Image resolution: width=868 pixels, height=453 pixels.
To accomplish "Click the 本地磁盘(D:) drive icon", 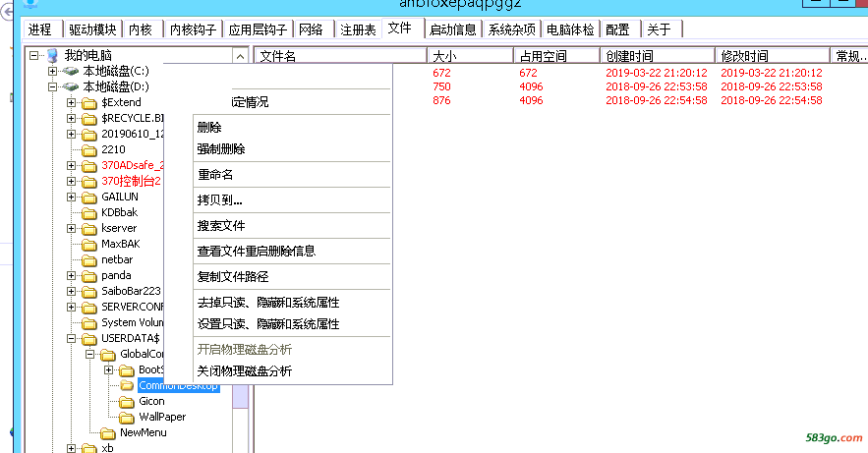I will [71, 86].
